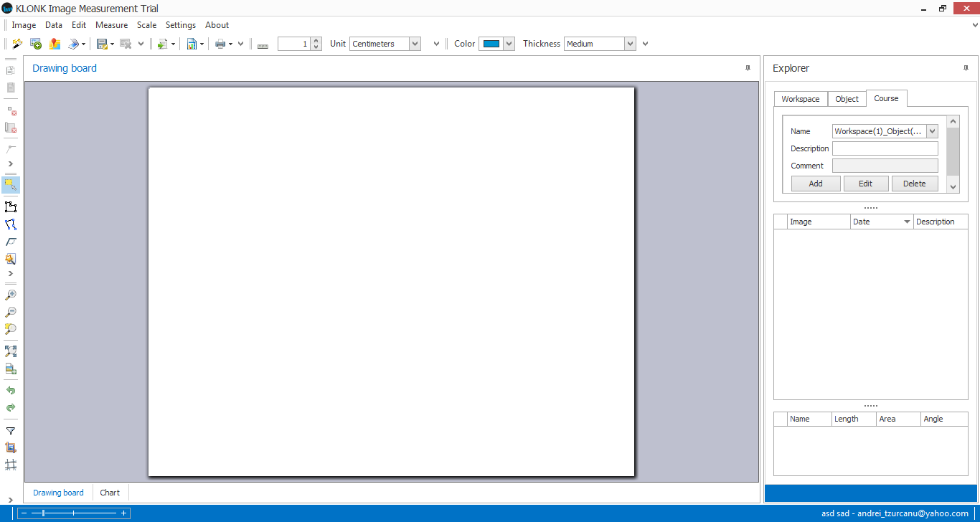Open the About menu
Screen dimensions: 980x522
(217, 25)
